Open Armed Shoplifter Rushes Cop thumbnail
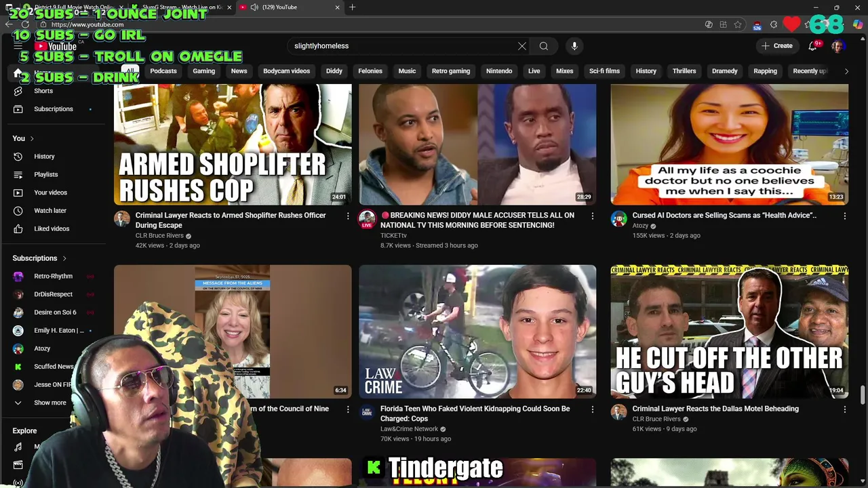This screenshot has height=488, width=868. (x=233, y=144)
